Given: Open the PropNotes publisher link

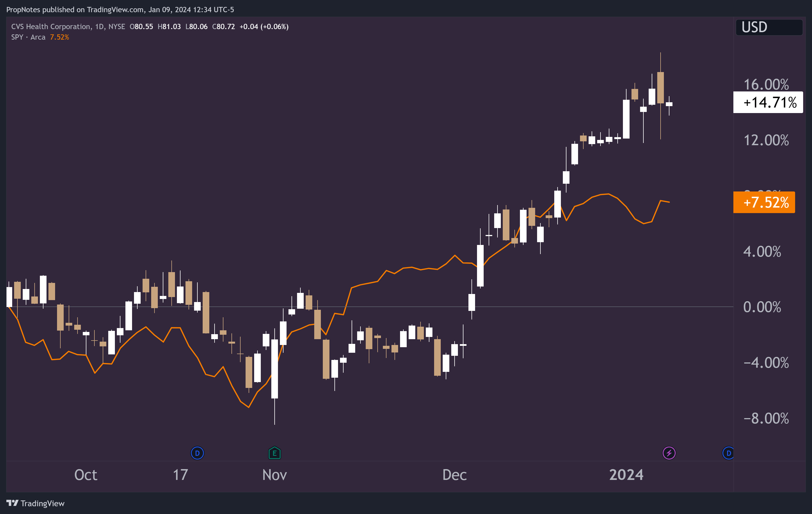Looking at the screenshot, I should tap(22, 9).
